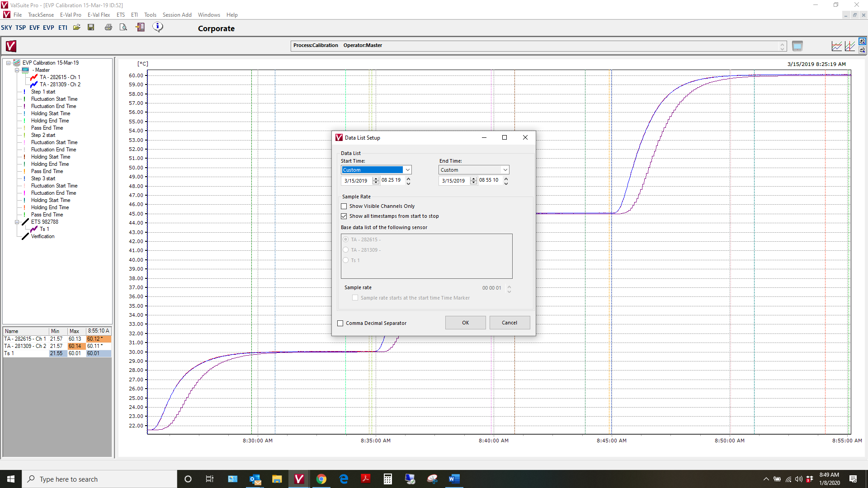The width and height of the screenshot is (868, 488).
Task: Open Print Preview icon in toolbar
Action: coord(123,27)
